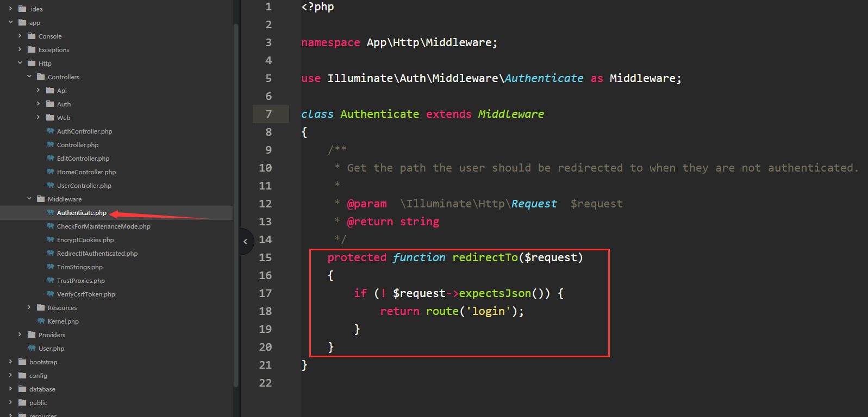This screenshot has width=868, height=417.
Task: Click the Authenticate.php PHP file icon
Action: 50,212
